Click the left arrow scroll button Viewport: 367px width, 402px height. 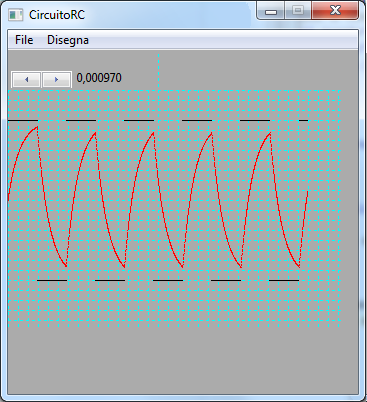pos(26,79)
